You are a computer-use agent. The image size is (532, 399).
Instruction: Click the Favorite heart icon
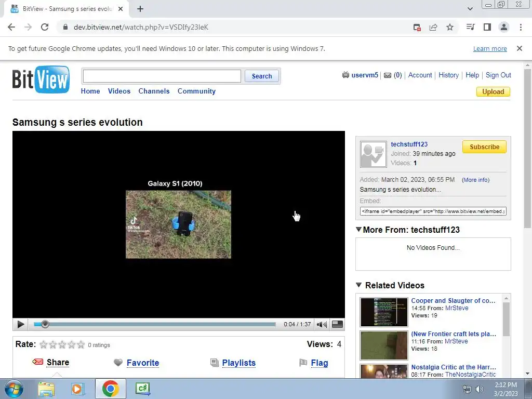(118, 363)
